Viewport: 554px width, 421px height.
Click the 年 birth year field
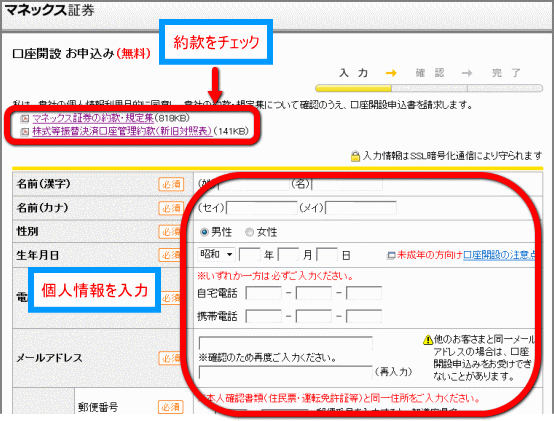[x=250, y=255]
